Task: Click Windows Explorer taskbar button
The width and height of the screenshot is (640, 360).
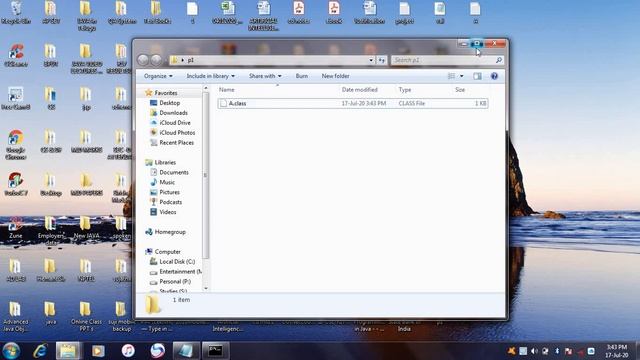Action: click(x=68, y=351)
